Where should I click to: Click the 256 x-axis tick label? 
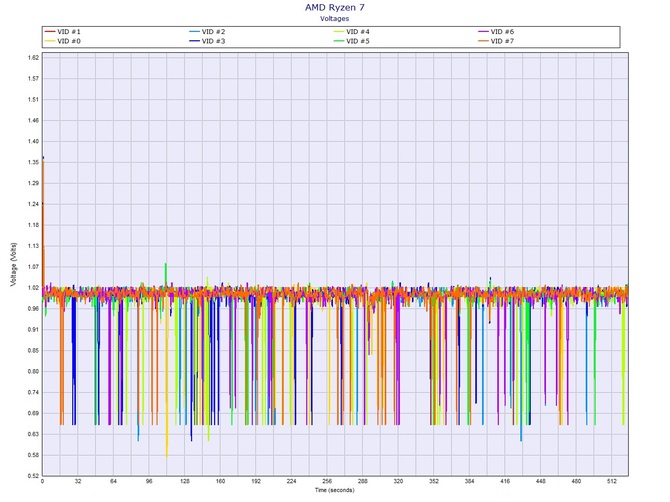[x=327, y=481]
